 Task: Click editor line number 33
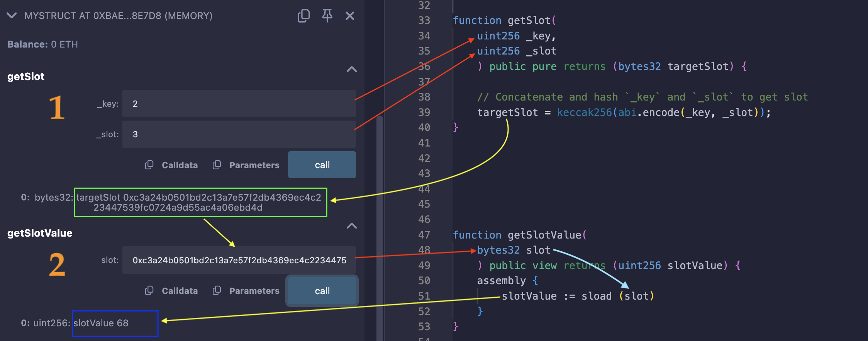pos(424,20)
